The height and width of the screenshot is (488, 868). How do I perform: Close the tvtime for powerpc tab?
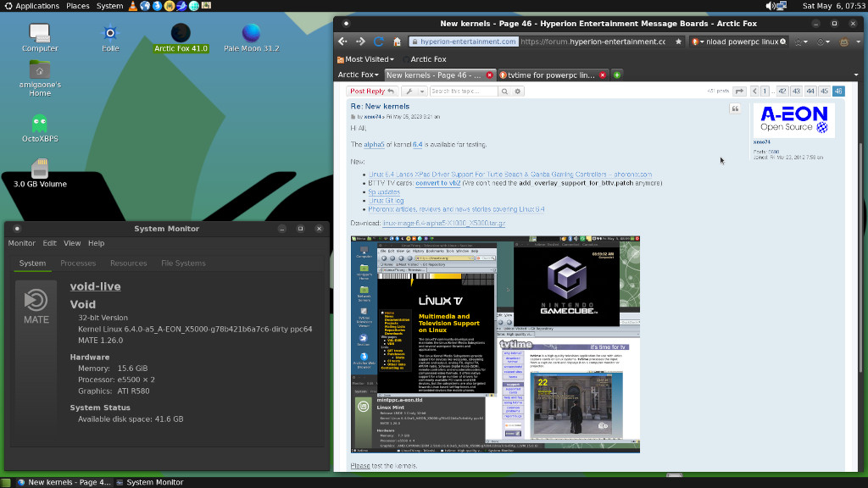[x=603, y=75]
